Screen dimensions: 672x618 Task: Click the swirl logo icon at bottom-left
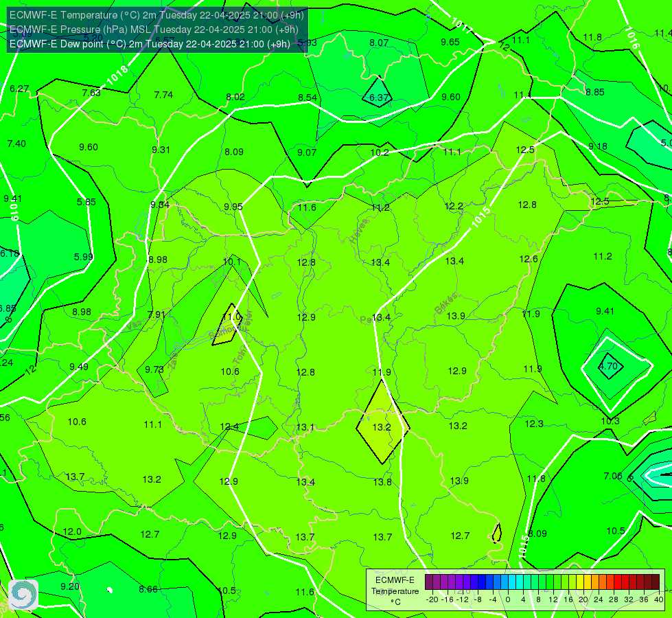click(23, 595)
